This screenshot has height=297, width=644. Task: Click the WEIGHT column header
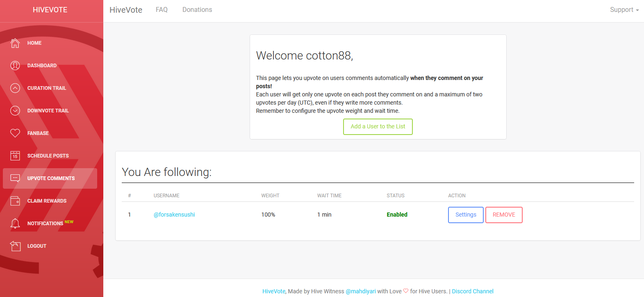[x=271, y=196]
